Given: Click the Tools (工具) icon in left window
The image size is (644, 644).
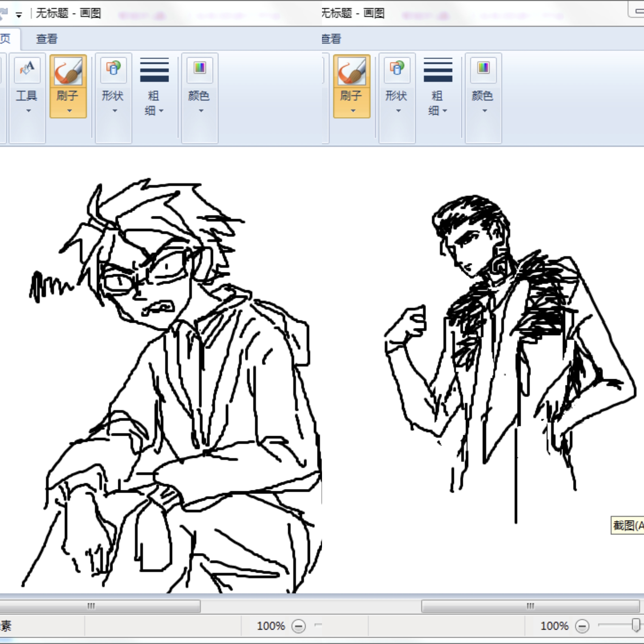Looking at the screenshot, I should tap(27, 70).
